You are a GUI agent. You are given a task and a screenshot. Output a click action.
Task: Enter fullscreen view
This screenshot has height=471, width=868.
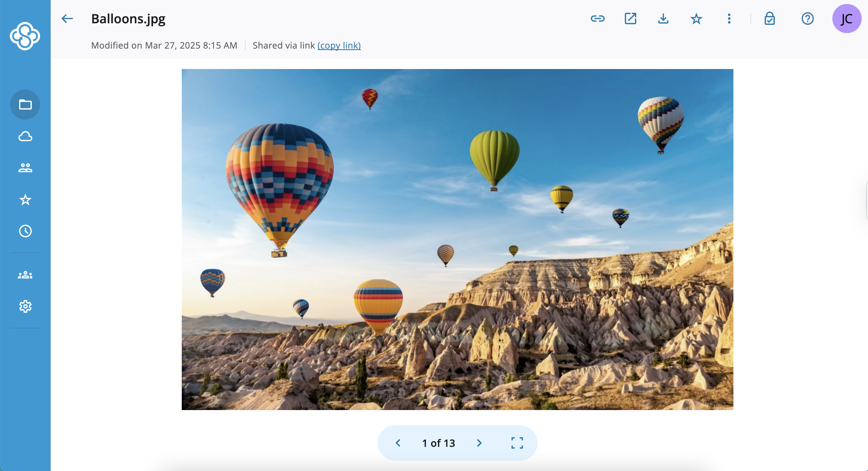pyautogui.click(x=517, y=443)
